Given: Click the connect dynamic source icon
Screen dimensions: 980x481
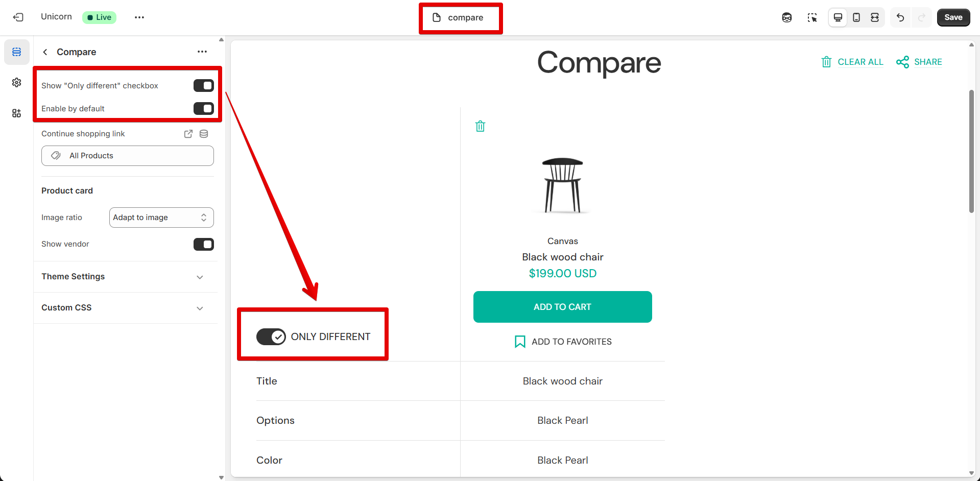Looking at the screenshot, I should pyautogui.click(x=204, y=134).
